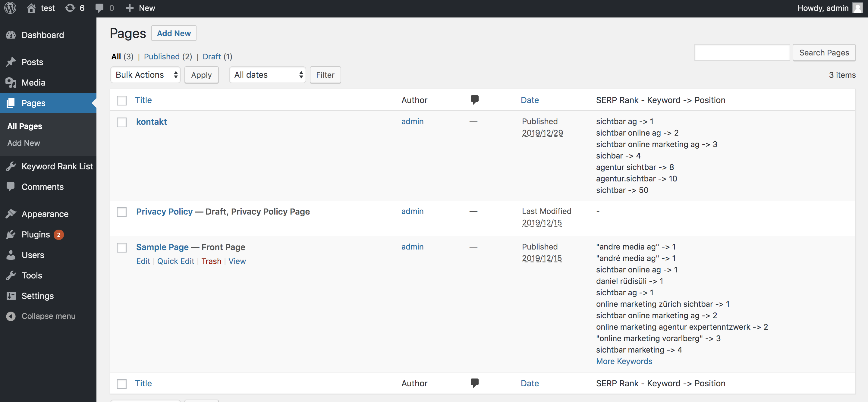Click Quick Edit under Sample Page
The height and width of the screenshot is (402, 868).
click(x=175, y=261)
